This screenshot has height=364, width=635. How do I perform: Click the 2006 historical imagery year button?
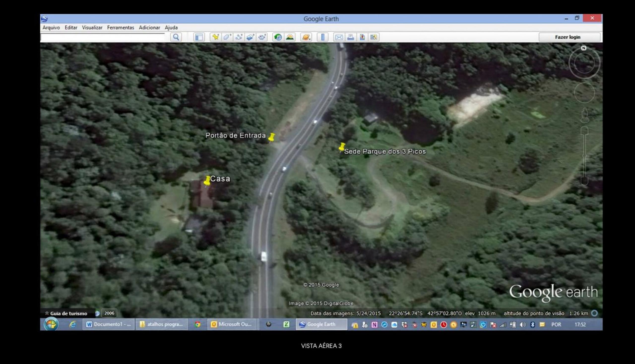point(109,313)
